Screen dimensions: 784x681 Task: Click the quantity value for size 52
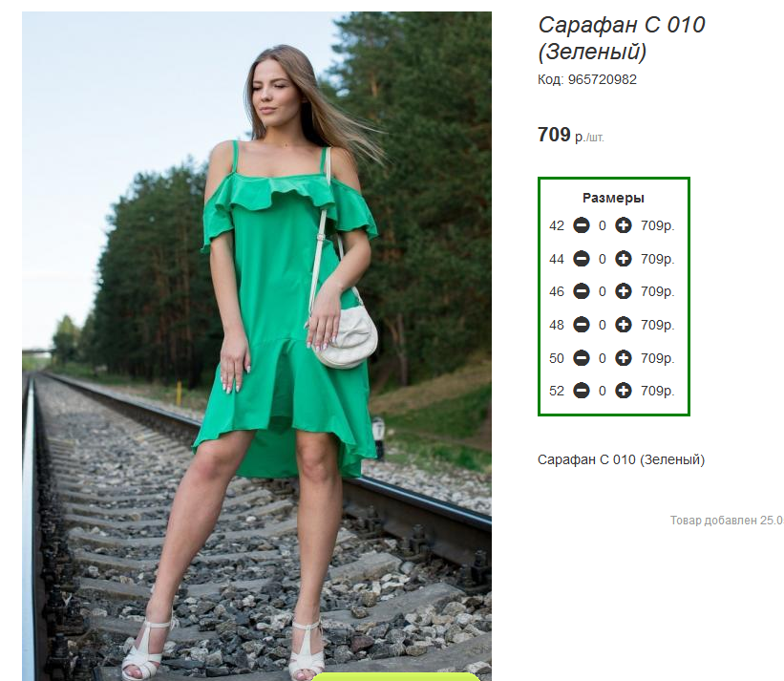point(602,391)
